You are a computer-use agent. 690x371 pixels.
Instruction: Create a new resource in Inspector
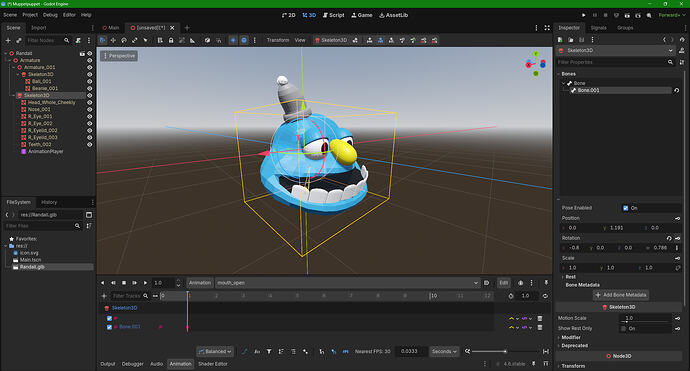560,40
